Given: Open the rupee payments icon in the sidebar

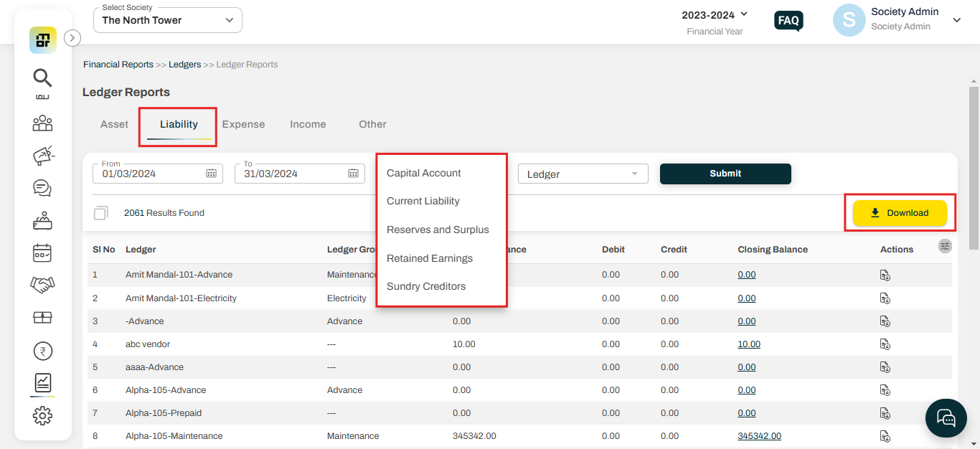Looking at the screenshot, I should coord(42,350).
